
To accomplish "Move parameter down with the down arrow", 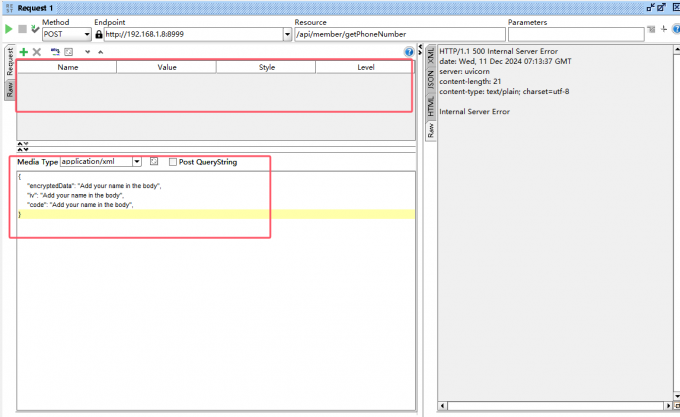I will coord(88,52).
